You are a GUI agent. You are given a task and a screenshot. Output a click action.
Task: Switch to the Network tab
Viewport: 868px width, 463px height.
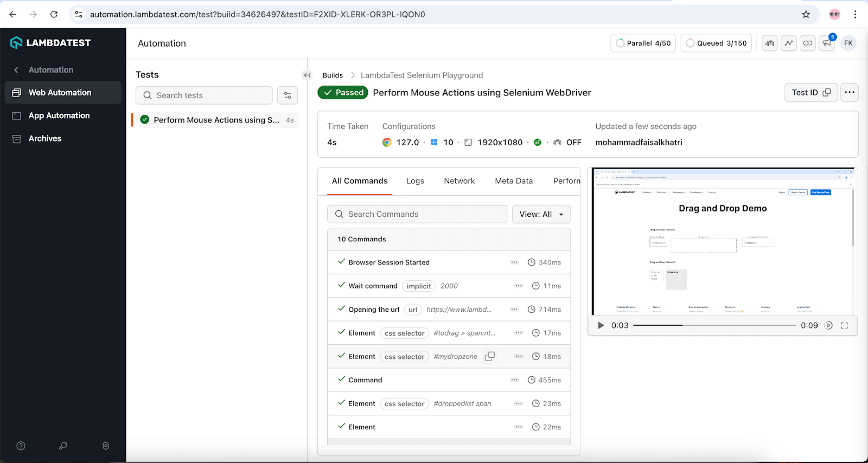click(x=459, y=181)
